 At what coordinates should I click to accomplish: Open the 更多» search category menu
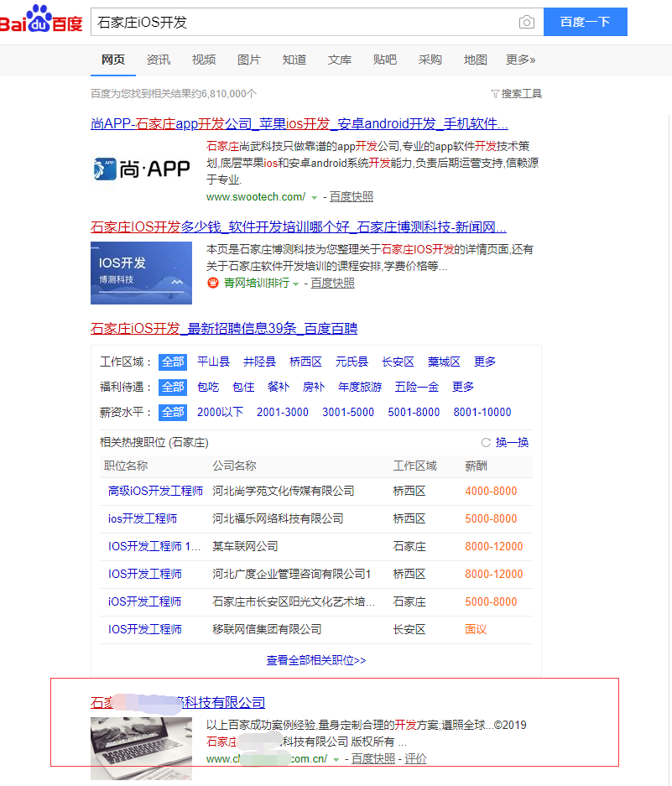pos(520,60)
